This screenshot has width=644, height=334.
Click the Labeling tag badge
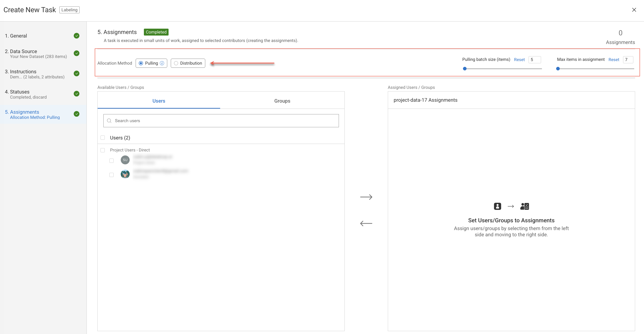[x=69, y=10]
